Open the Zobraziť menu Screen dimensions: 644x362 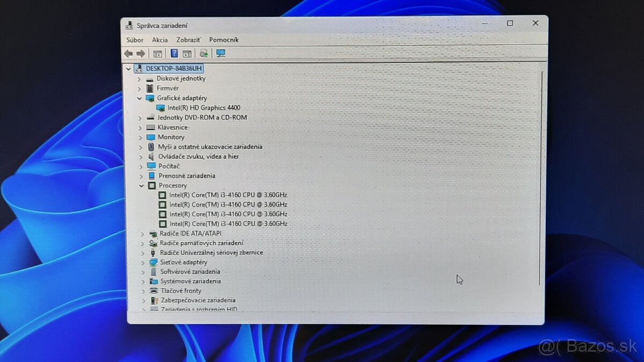[x=188, y=40]
